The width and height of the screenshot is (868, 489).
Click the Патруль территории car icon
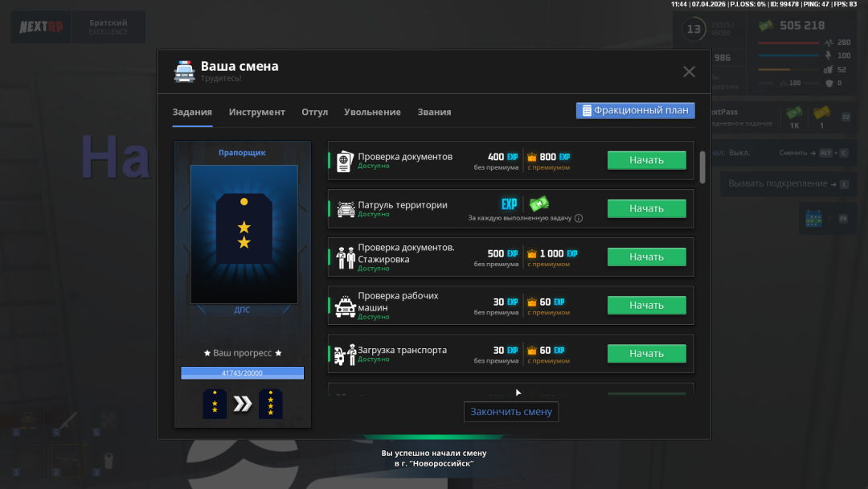[x=346, y=209]
